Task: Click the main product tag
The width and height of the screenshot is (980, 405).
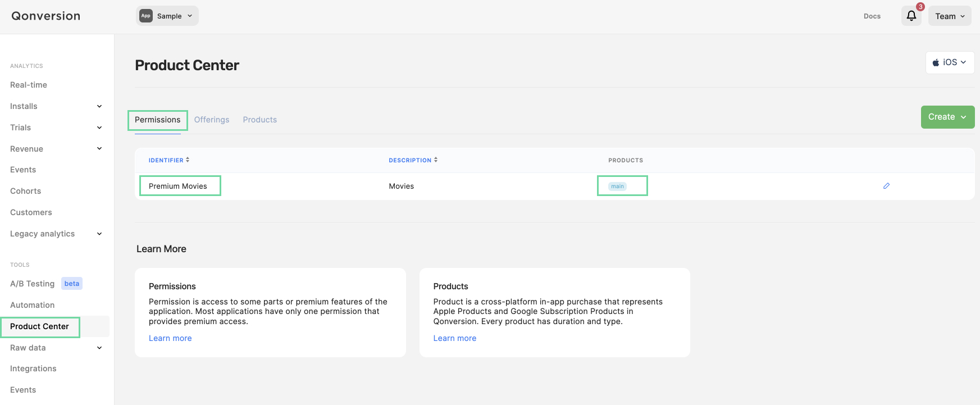Action: (618, 186)
